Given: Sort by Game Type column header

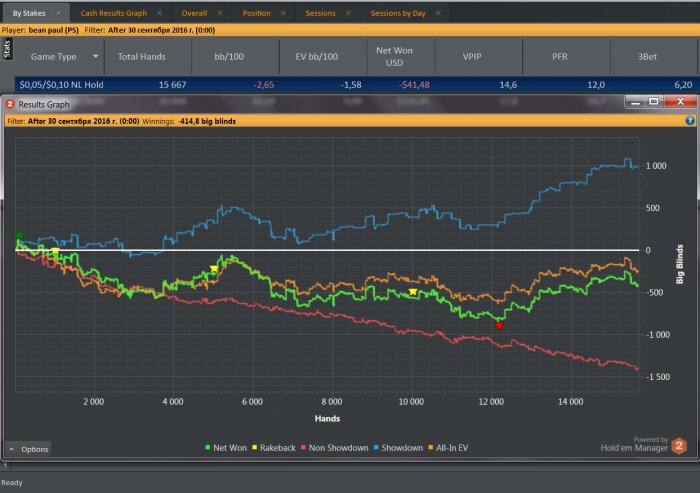Looking at the screenshot, I should point(54,57).
